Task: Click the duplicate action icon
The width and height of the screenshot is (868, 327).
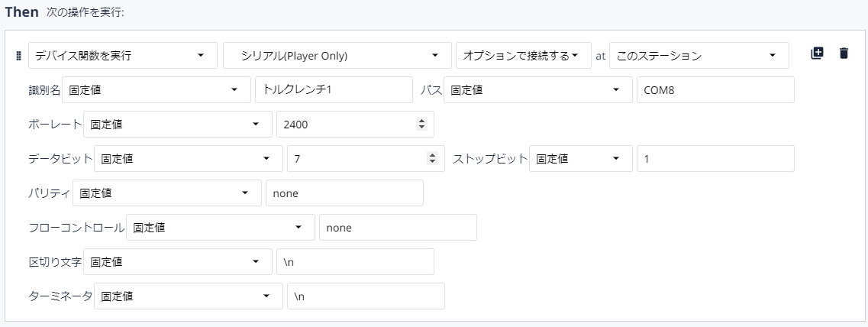Action: [817, 53]
